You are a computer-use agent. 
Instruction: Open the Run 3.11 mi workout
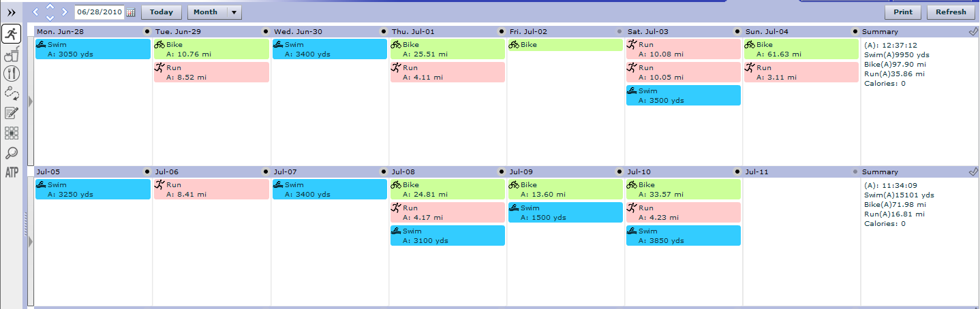(x=801, y=72)
